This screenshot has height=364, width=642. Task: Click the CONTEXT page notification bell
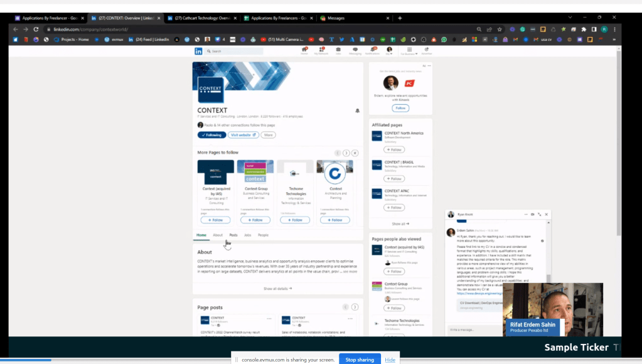tap(358, 110)
